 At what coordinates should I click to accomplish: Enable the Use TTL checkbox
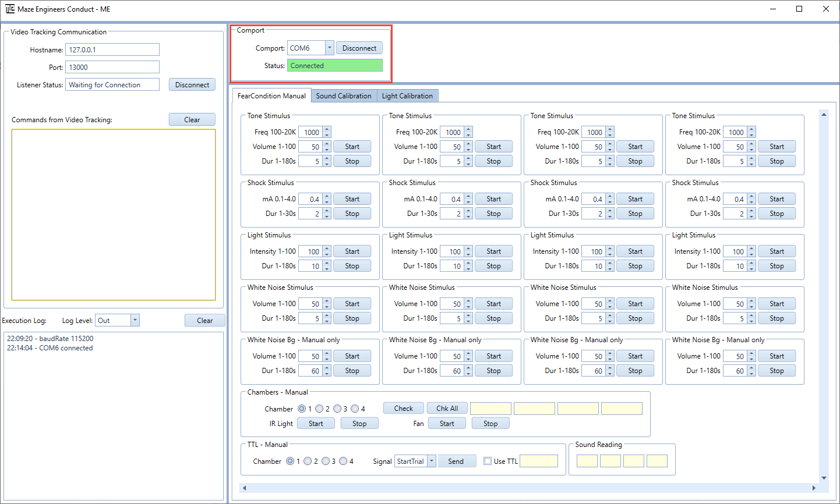488,461
